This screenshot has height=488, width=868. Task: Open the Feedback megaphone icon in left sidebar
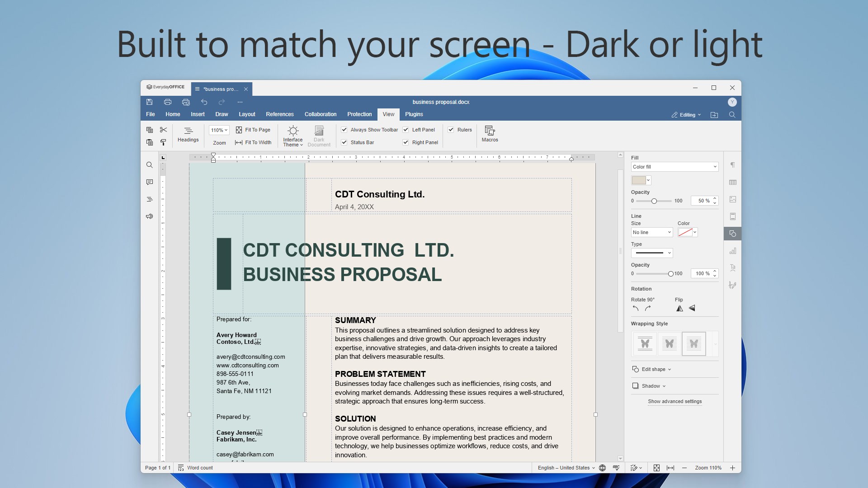click(x=150, y=216)
